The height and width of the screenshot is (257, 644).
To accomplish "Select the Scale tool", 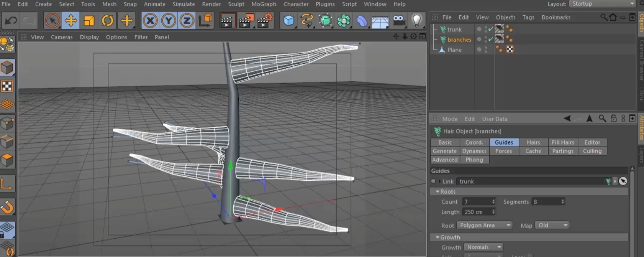I will tap(89, 20).
